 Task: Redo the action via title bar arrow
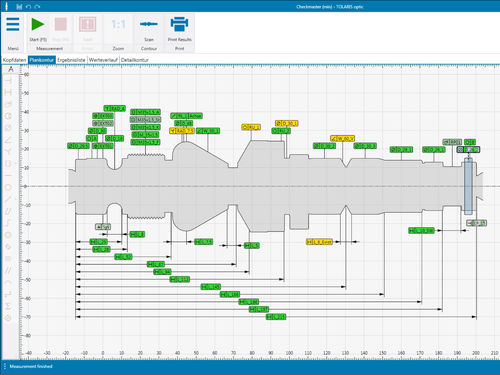coord(37,6)
